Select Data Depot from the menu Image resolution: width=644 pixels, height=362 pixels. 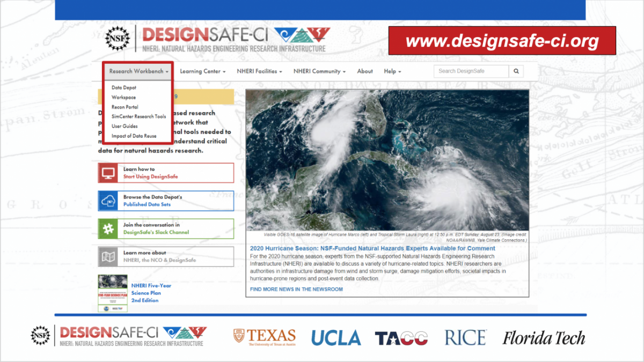[x=124, y=87]
